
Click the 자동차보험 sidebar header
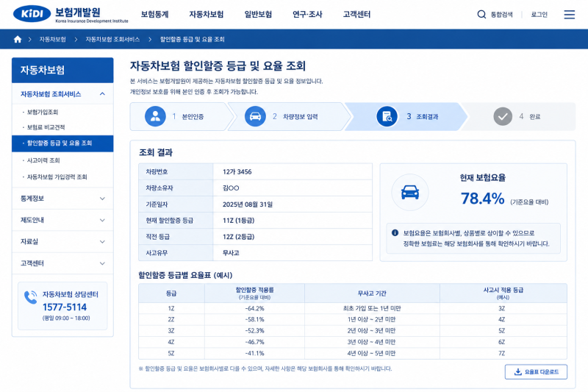[62, 70]
